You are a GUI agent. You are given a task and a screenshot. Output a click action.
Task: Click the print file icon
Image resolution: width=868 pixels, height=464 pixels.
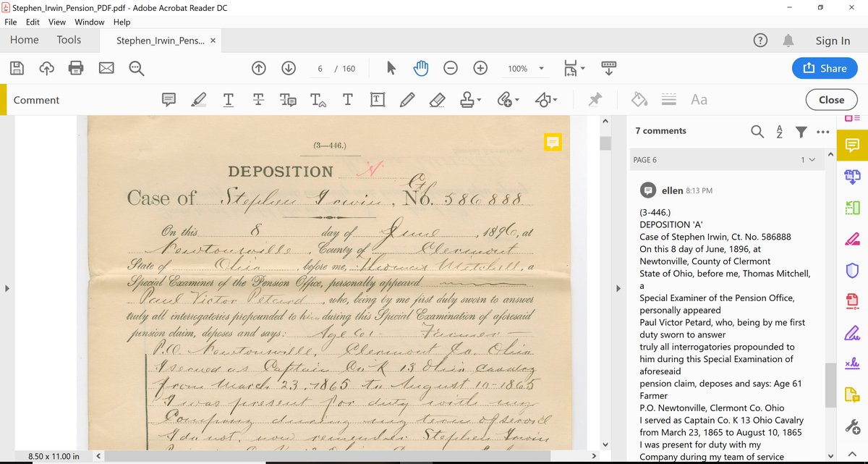(76, 68)
